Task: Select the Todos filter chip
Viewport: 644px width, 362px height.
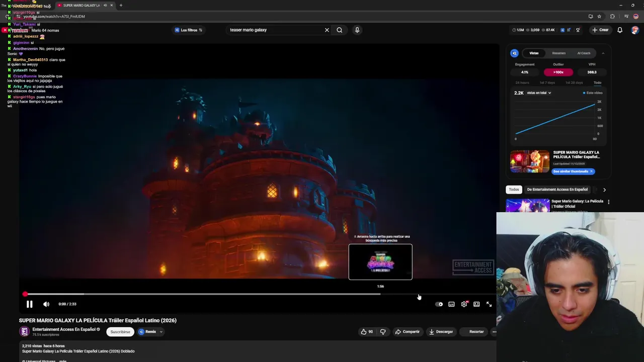Action: [514, 190]
